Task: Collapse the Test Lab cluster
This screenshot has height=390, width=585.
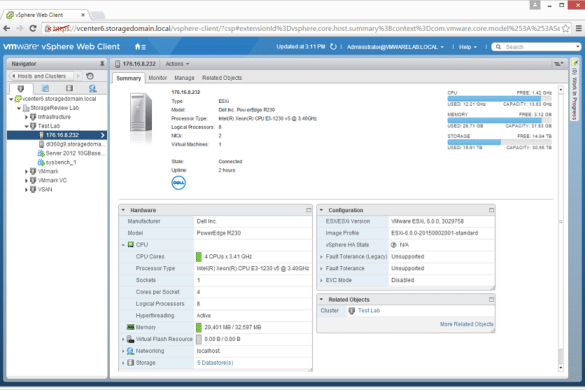Action: (26, 126)
